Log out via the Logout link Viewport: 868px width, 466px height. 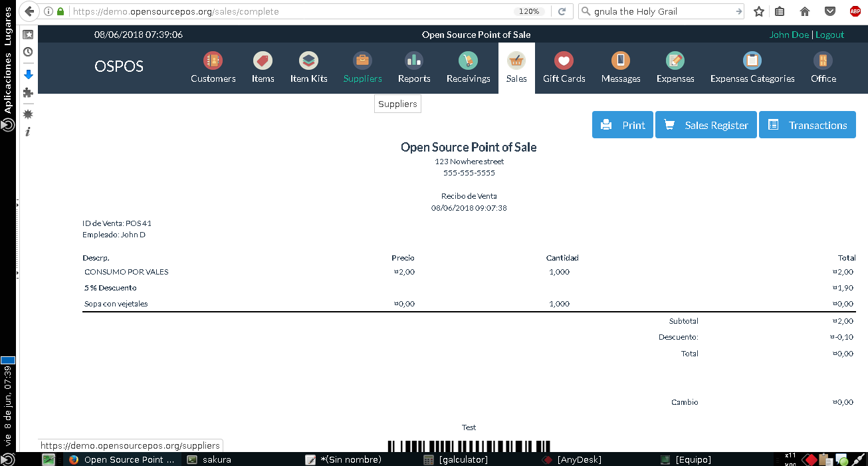click(829, 34)
